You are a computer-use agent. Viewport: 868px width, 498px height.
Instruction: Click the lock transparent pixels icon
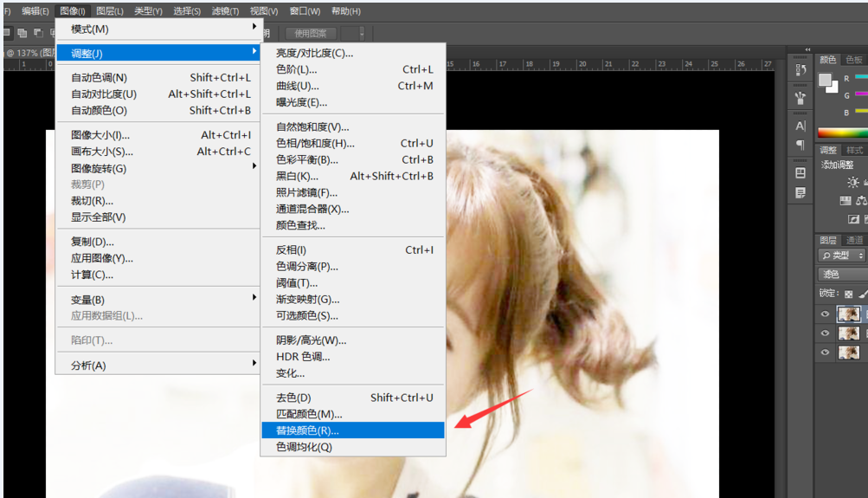pos(849,294)
